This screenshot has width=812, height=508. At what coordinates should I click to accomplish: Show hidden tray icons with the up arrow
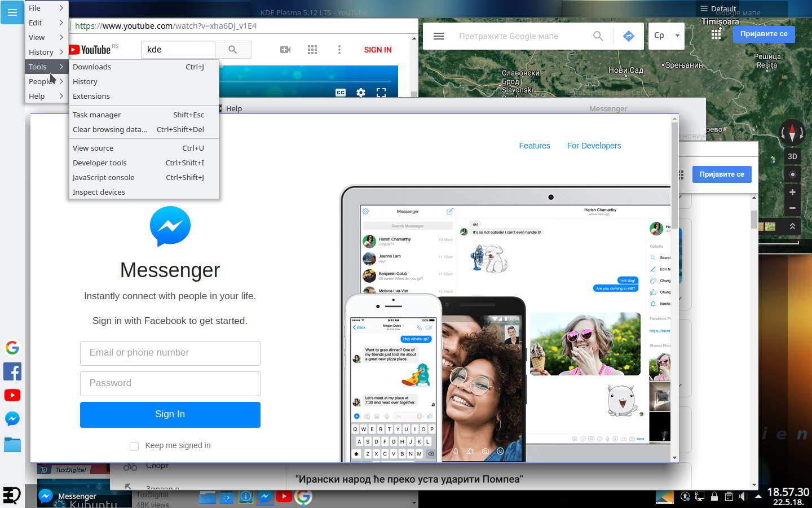tap(758, 497)
